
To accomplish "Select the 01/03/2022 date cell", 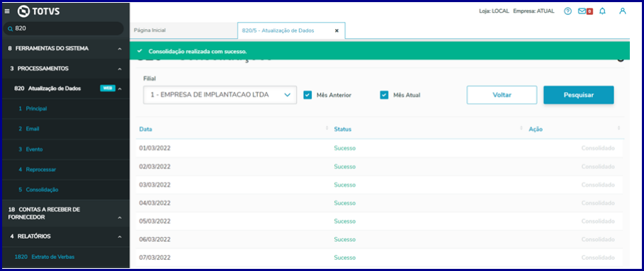I will 155,148.
